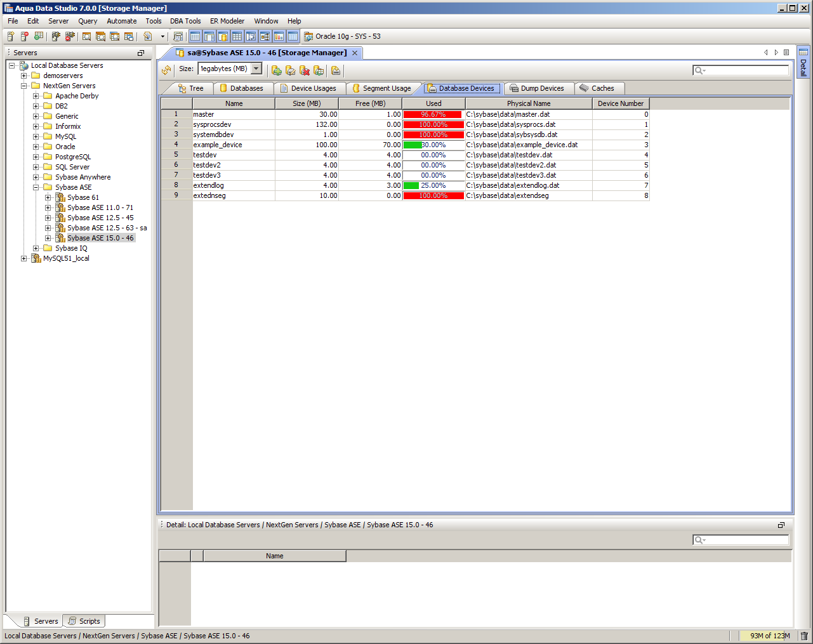
Task: Sort by the Size (MB) column header
Action: (307, 103)
